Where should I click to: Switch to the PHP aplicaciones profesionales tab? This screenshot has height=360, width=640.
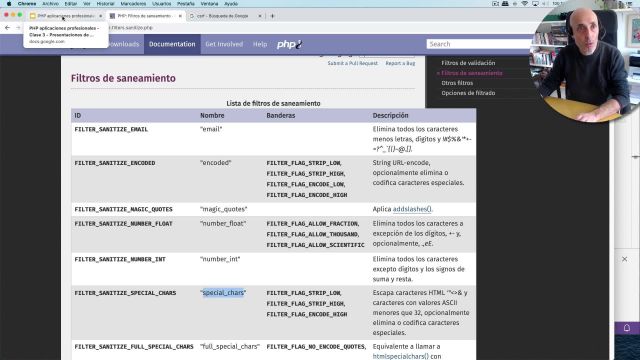65,16
